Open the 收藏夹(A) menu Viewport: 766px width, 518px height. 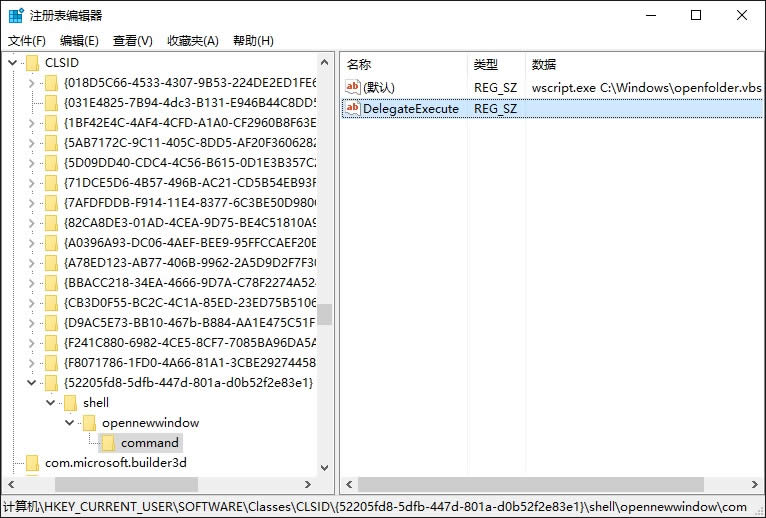(192, 41)
